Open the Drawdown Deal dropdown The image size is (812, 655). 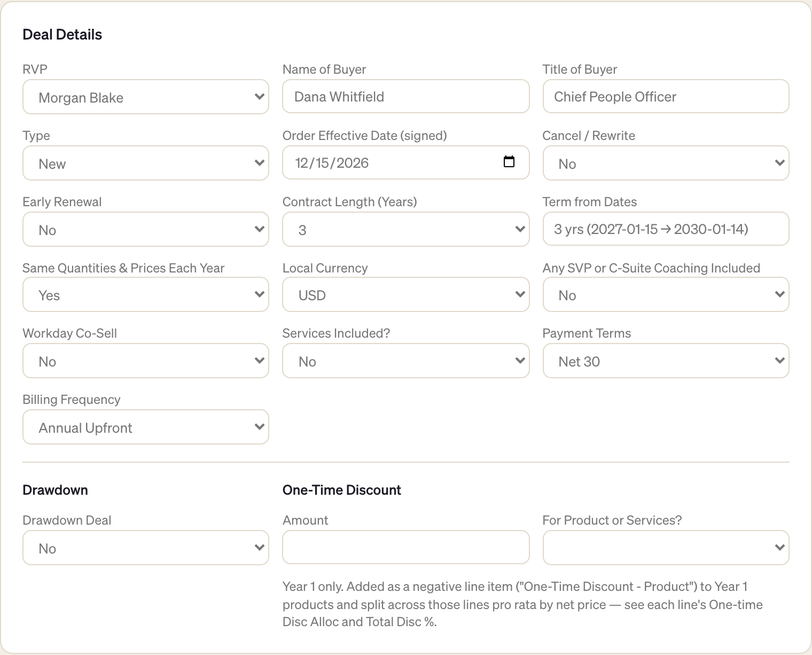146,548
